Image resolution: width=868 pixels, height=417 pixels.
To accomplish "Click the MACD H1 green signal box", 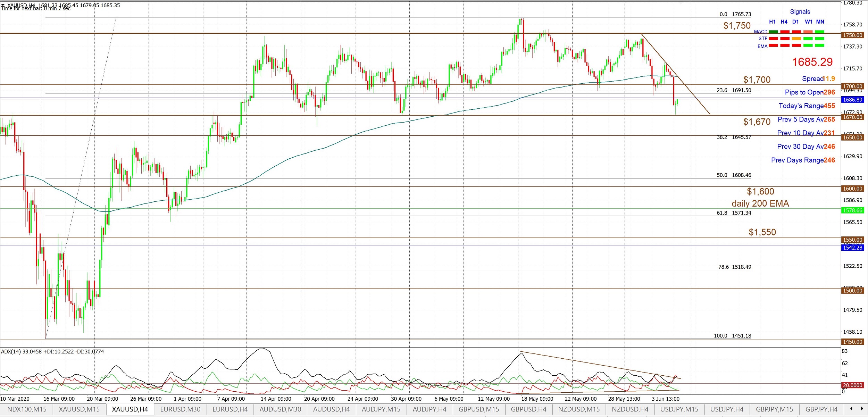I will [x=773, y=32].
